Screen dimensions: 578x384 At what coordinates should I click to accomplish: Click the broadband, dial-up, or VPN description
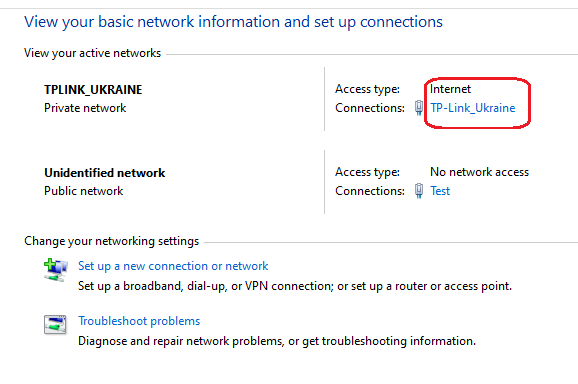(x=295, y=286)
